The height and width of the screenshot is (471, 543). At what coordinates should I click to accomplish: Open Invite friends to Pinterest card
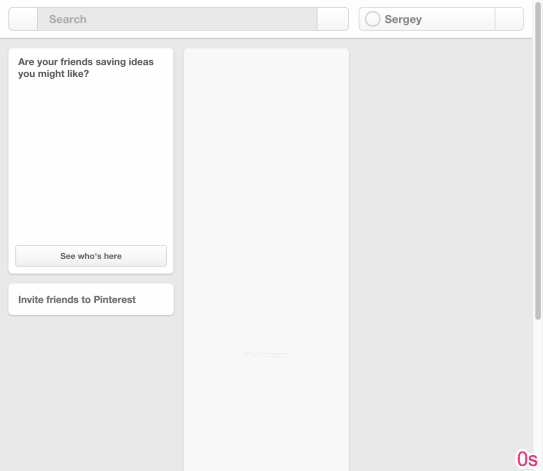pyautogui.click(x=91, y=300)
